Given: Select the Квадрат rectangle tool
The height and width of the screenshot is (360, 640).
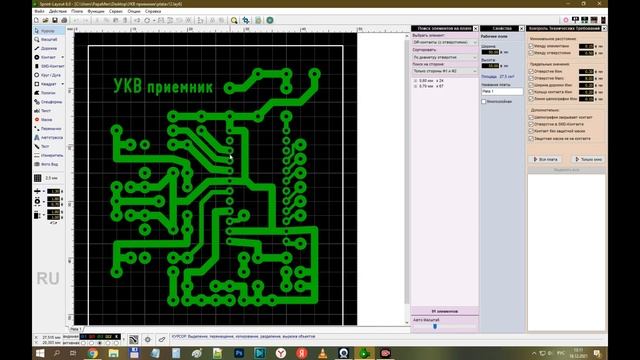Looking at the screenshot, I should [46, 84].
